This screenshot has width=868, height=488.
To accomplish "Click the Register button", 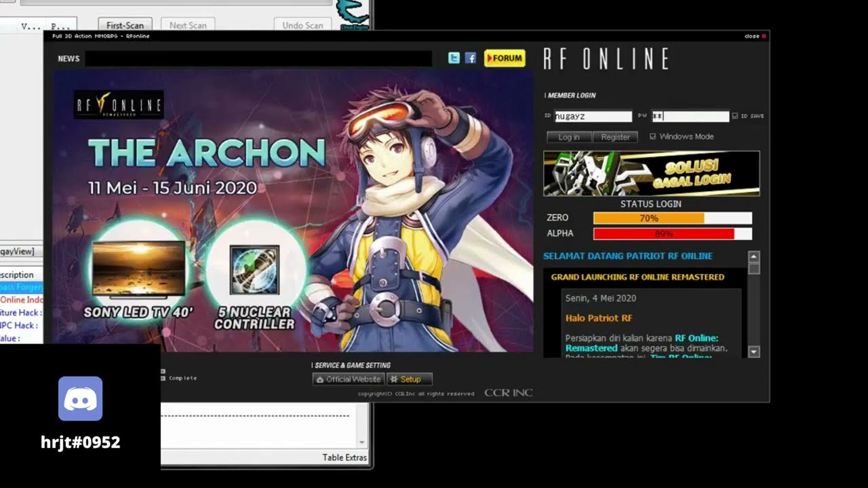I will pyautogui.click(x=616, y=137).
